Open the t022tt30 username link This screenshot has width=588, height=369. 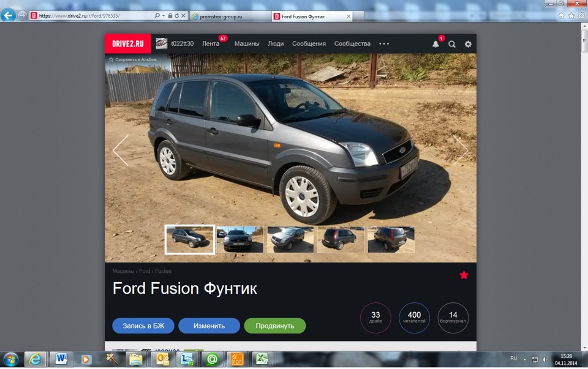tap(183, 43)
